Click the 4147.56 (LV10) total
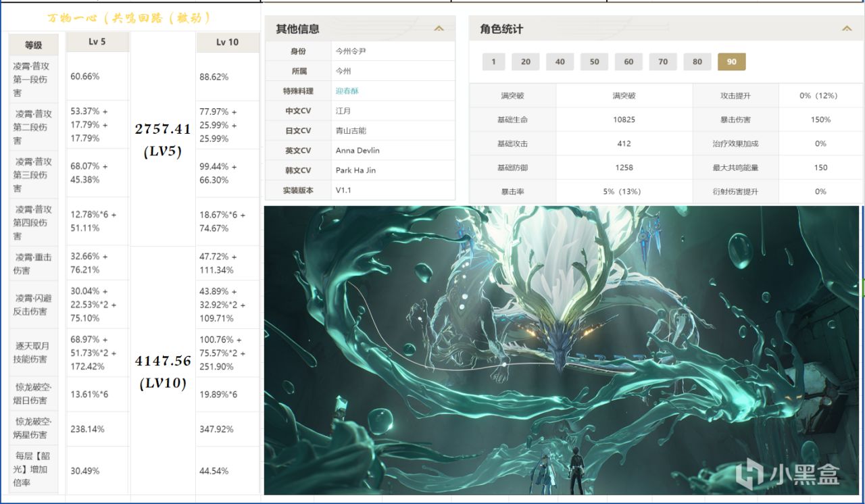The width and height of the screenshot is (865, 504). click(x=163, y=372)
